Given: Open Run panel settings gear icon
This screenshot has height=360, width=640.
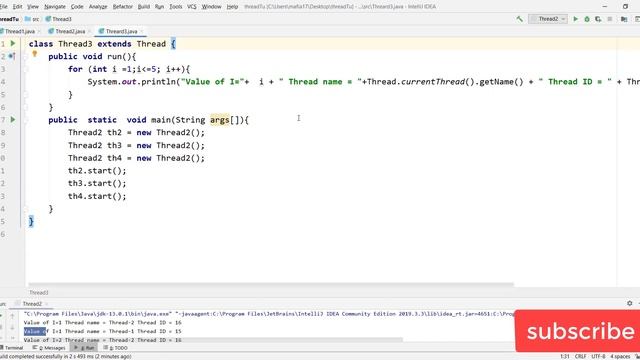Looking at the screenshot, I should coord(630,303).
